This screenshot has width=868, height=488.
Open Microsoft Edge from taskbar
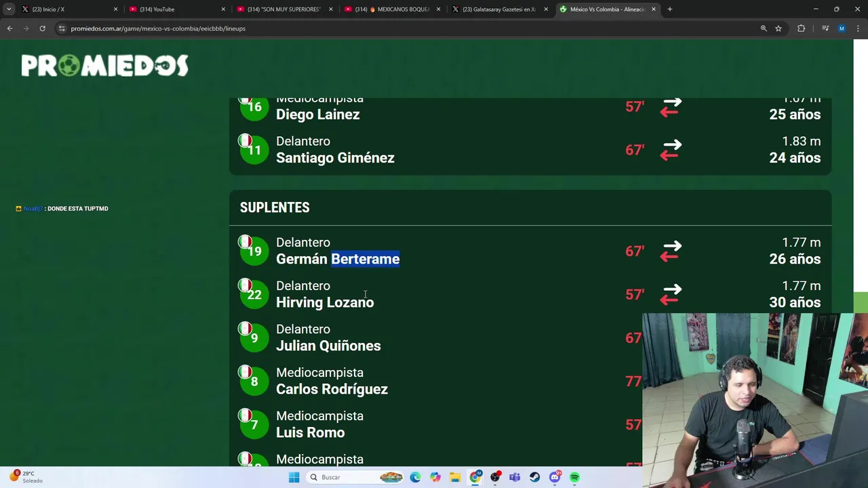pyautogui.click(x=415, y=477)
